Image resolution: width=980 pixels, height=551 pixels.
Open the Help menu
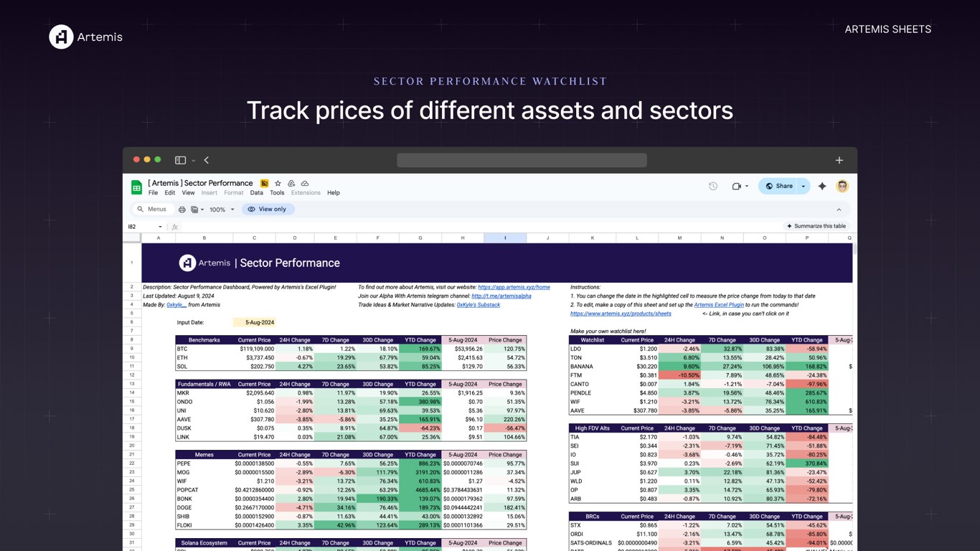pyautogui.click(x=334, y=193)
